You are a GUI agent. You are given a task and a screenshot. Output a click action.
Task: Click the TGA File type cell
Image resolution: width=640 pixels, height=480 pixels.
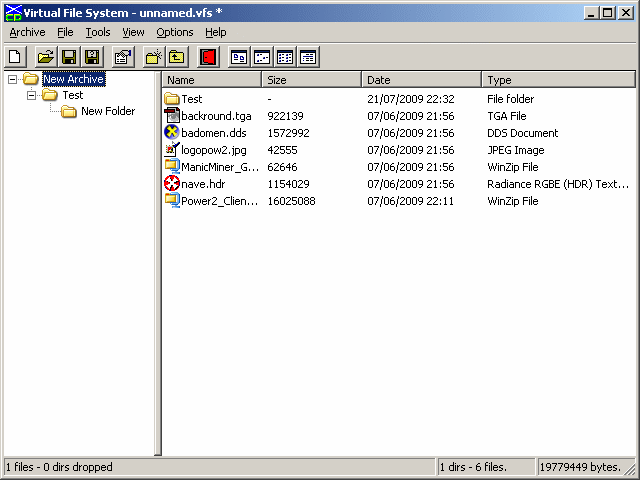507,116
